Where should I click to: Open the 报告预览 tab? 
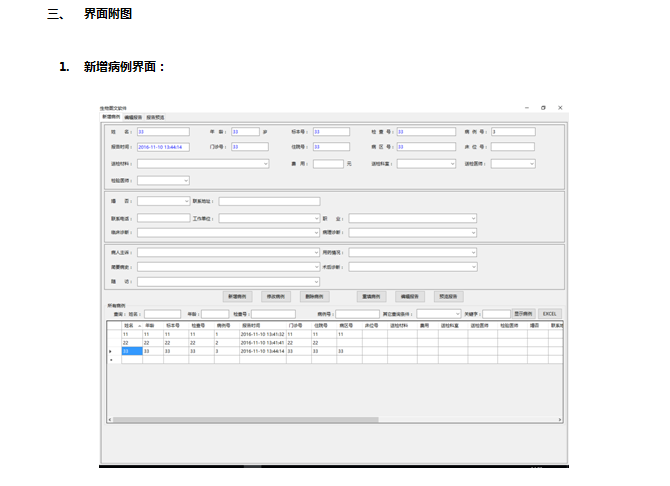(157, 117)
